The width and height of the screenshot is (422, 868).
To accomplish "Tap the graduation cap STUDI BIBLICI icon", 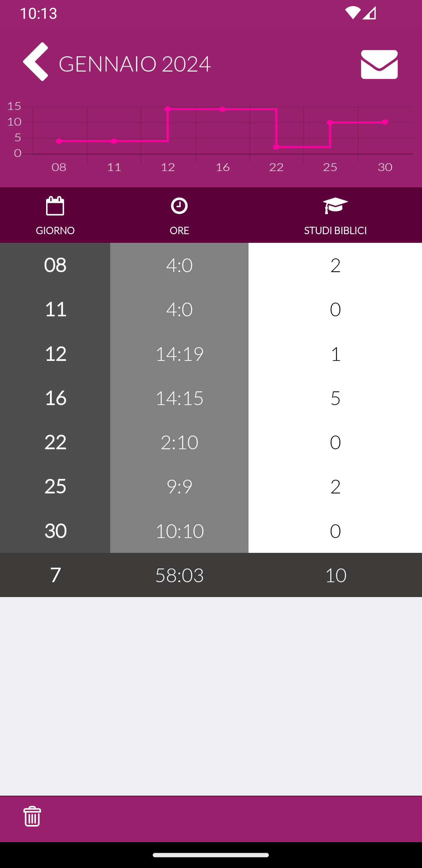I will (x=335, y=206).
